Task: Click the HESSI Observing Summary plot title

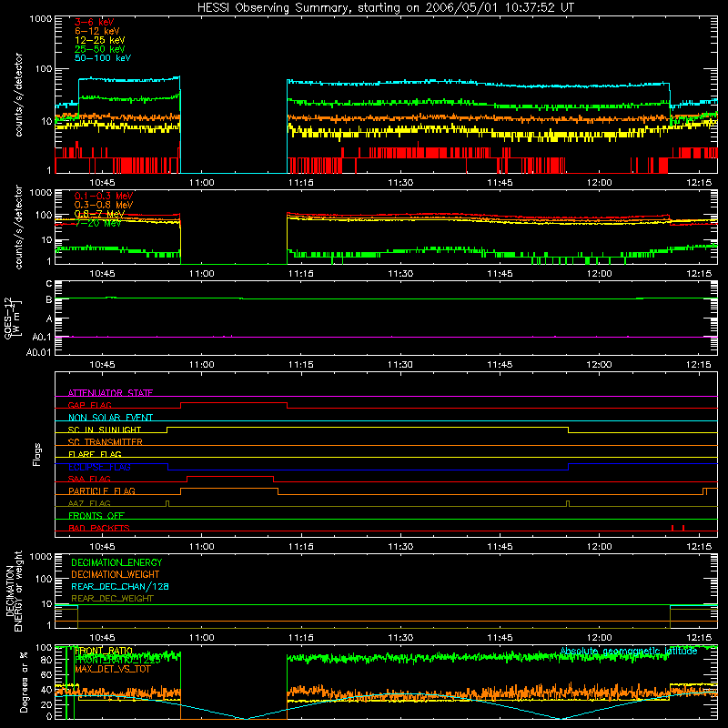Action: click(x=385, y=8)
